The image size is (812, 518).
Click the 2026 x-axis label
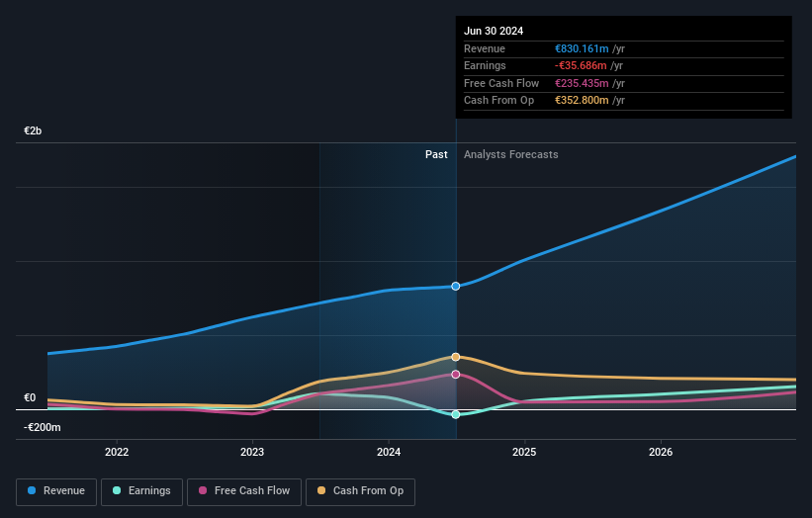point(661,452)
